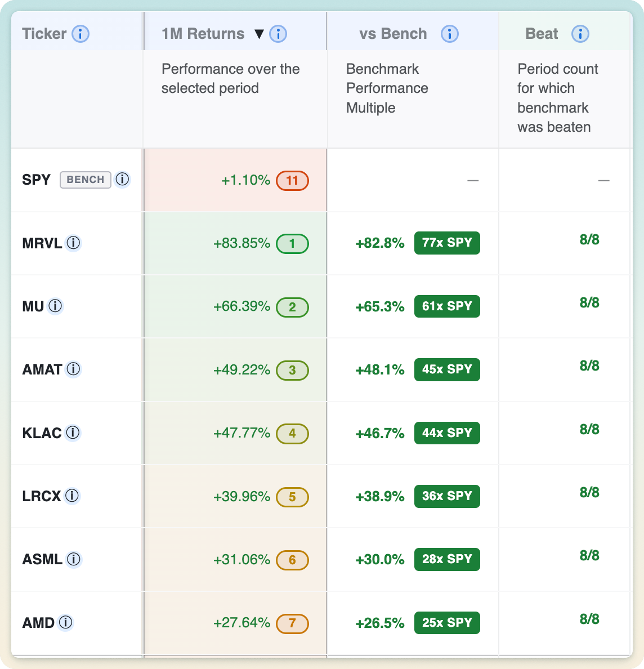Click the info icon next to Ticker header
Viewport: 644px width, 669px height.
[x=80, y=34]
